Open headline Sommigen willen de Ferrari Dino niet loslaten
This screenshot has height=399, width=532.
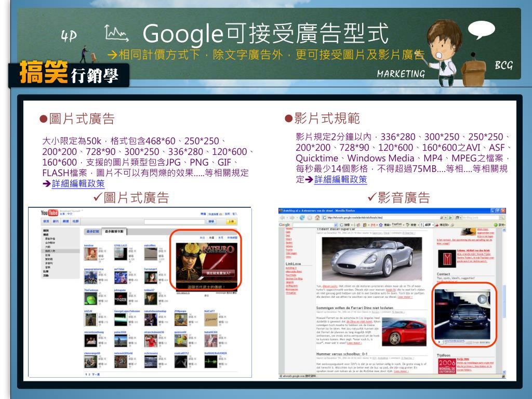(354, 308)
